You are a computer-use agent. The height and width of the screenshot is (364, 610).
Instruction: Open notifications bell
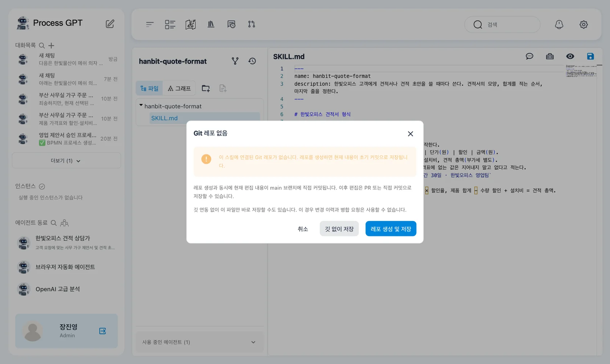click(x=559, y=24)
